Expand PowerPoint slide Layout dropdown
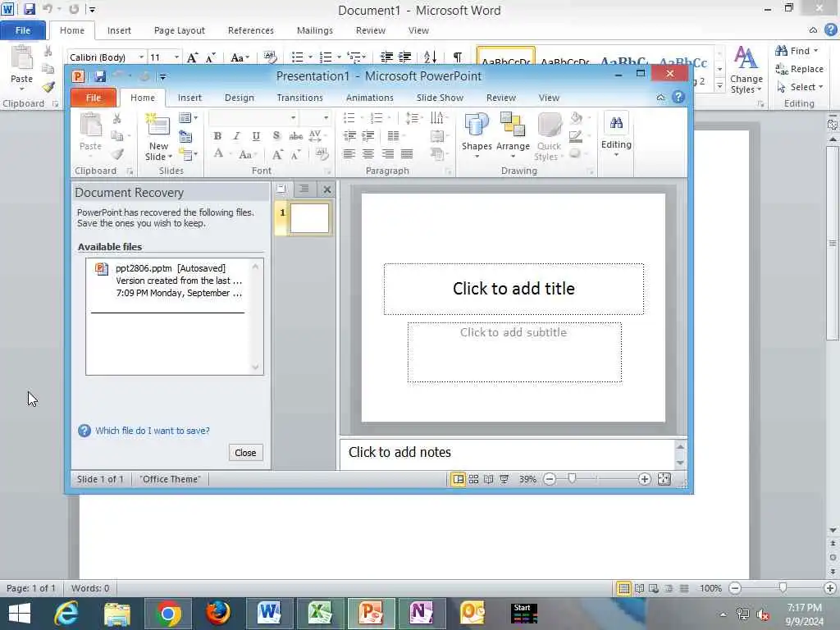Image resolution: width=840 pixels, height=630 pixels. (x=188, y=118)
